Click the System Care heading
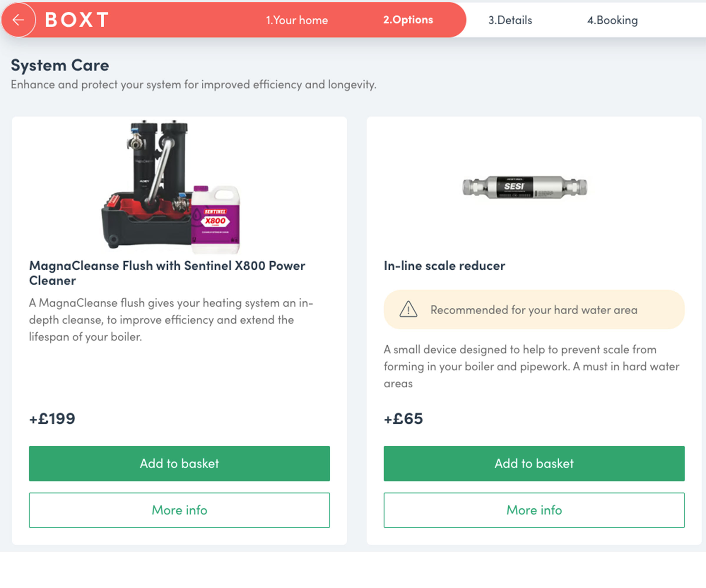This screenshot has width=706, height=588. tap(60, 65)
